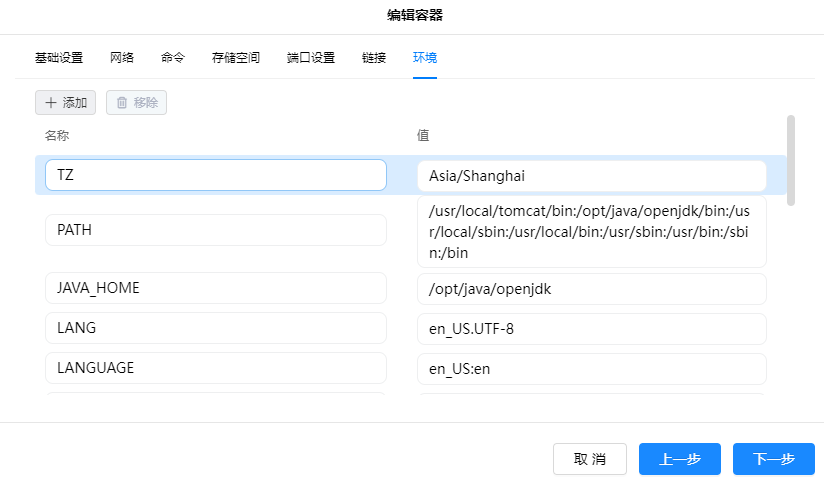The height and width of the screenshot is (486, 824).
Task: Click the 添加 plus button
Action: click(x=65, y=102)
